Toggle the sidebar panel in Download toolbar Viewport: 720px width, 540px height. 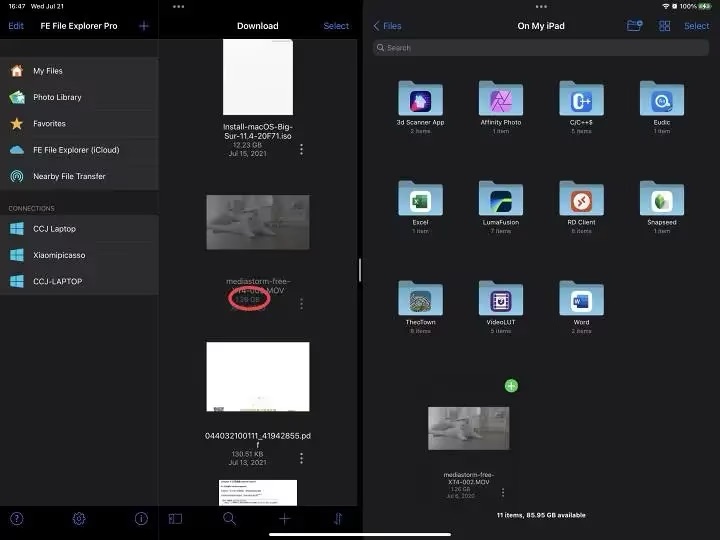(x=175, y=518)
